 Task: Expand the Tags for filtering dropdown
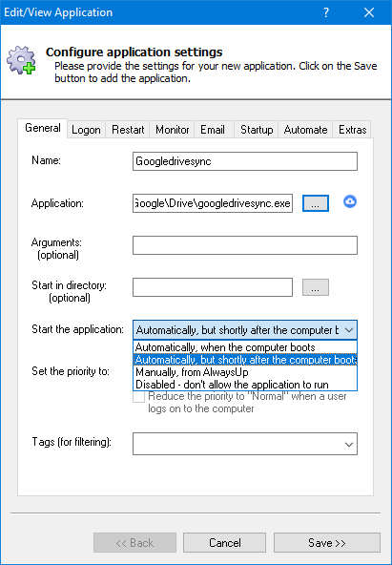[348, 444]
